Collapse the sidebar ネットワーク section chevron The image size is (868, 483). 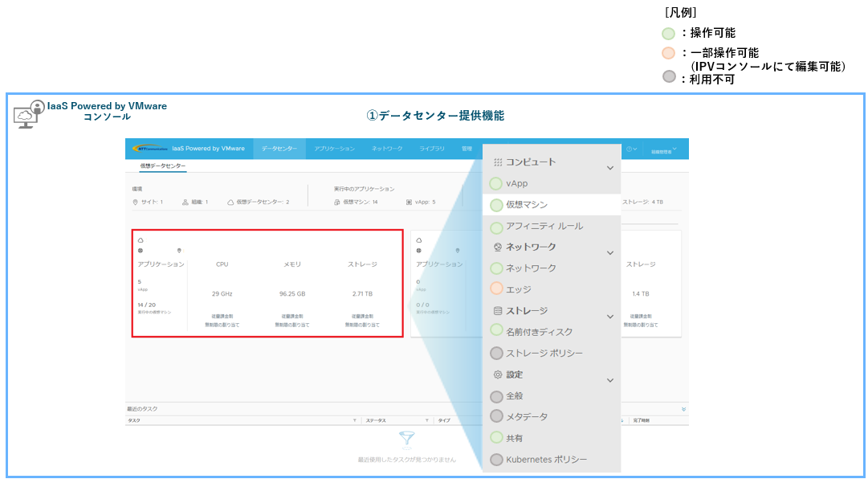click(610, 253)
